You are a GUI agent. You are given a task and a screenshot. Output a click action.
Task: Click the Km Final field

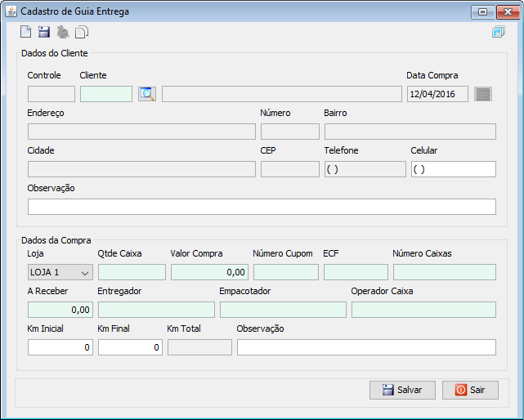(130, 347)
